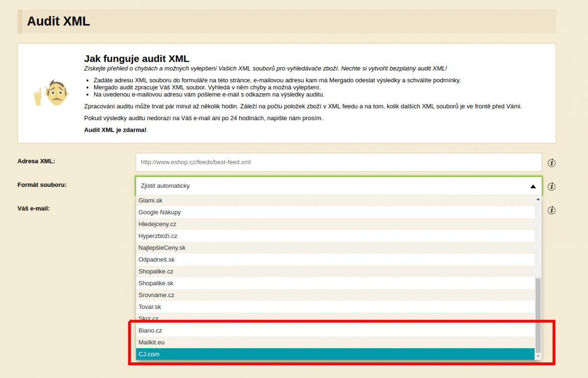
Task: Click the info icon beside Formát souboru
Action: 551,186
